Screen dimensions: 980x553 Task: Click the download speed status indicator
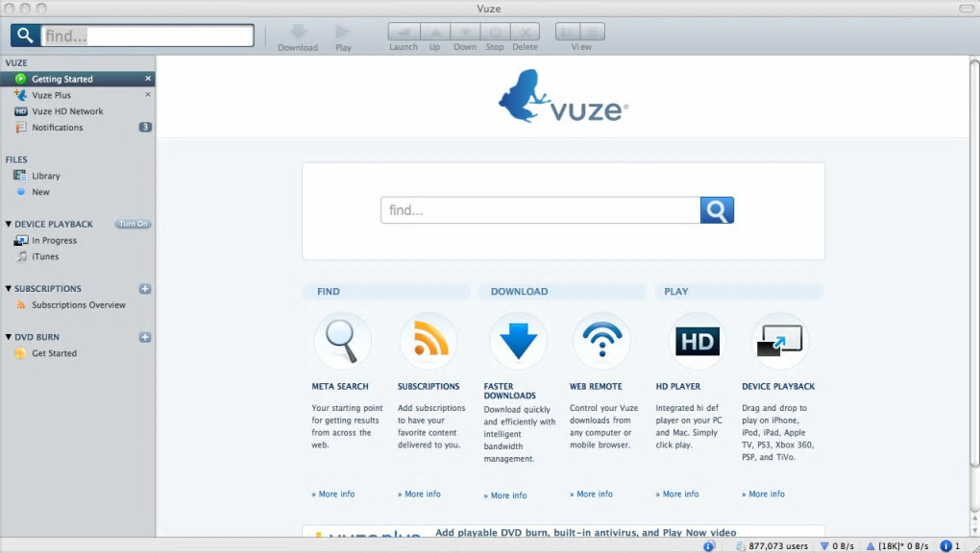pyautogui.click(x=837, y=545)
